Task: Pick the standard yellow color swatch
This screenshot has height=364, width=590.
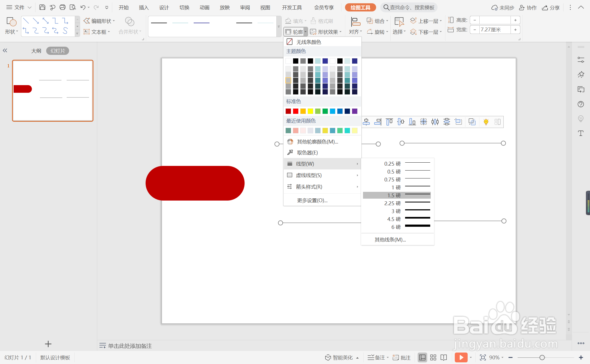Action: click(310, 111)
